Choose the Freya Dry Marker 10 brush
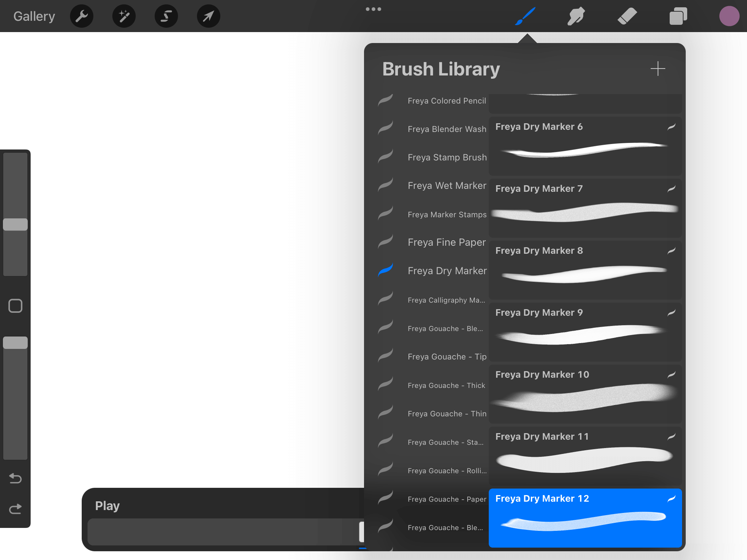The height and width of the screenshot is (560, 747). click(585, 394)
